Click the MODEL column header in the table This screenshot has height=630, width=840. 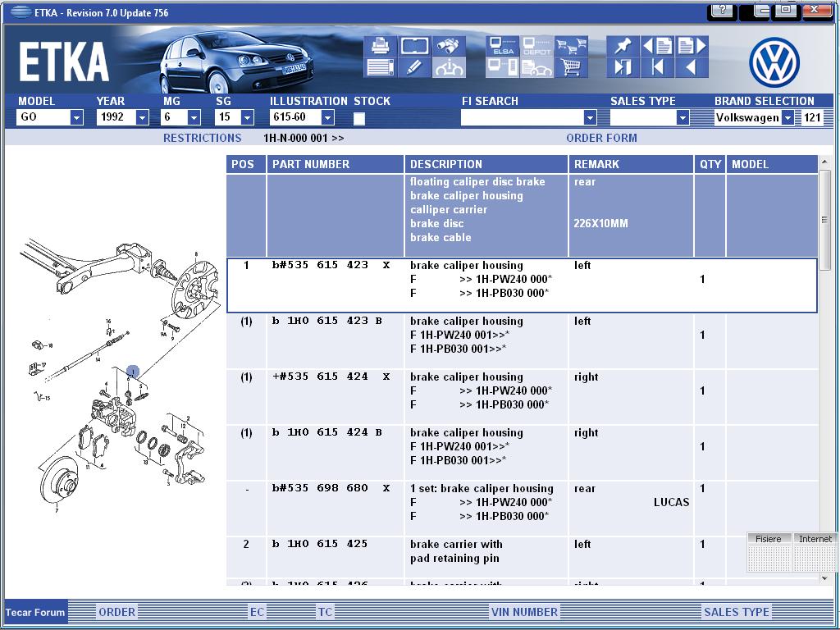pos(772,164)
